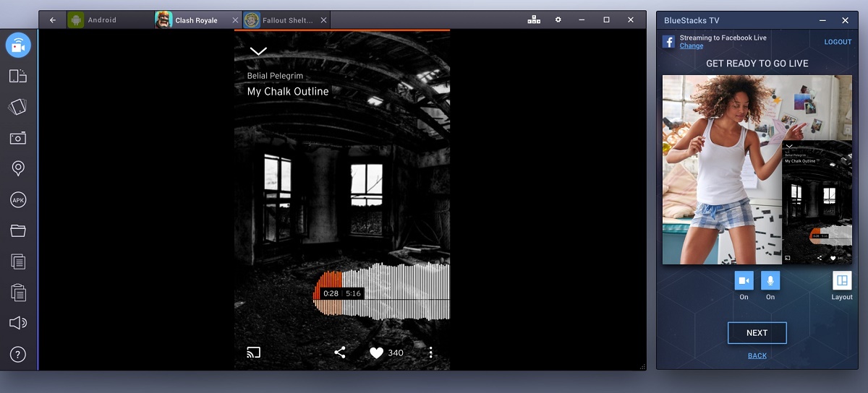Screen dimensions: 868x393
Task: Click the Facebook icon in BlueStacks TV
Action: click(x=669, y=42)
